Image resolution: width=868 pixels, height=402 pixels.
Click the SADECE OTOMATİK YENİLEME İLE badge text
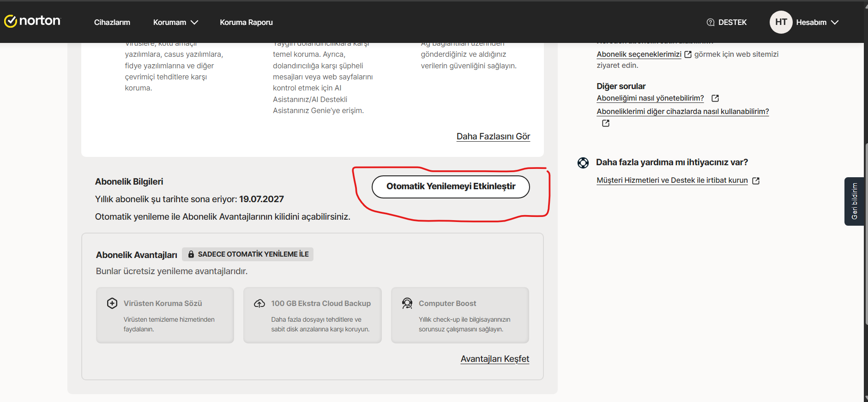click(253, 254)
